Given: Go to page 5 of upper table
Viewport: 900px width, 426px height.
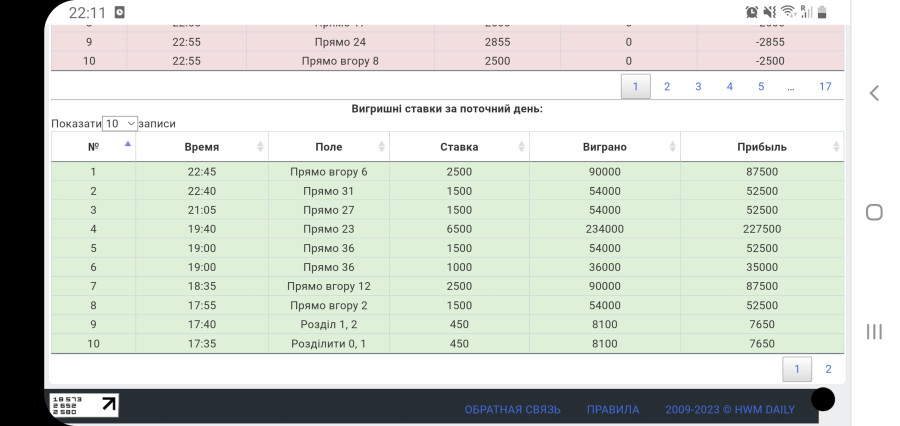Looking at the screenshot, I should 761,87.
